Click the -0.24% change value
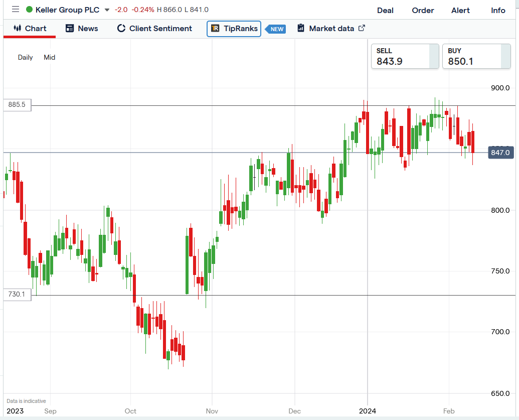 point(143,10)
